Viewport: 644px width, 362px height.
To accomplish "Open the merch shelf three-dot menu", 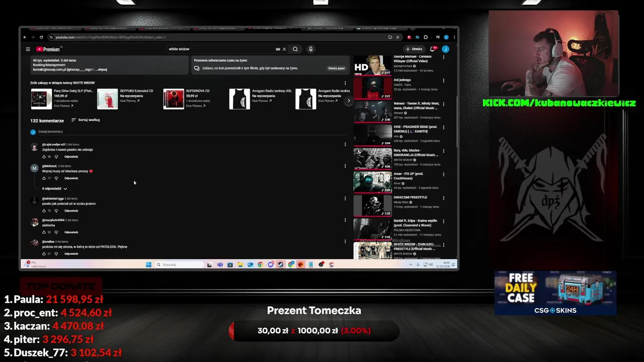I will click(345, 83).
